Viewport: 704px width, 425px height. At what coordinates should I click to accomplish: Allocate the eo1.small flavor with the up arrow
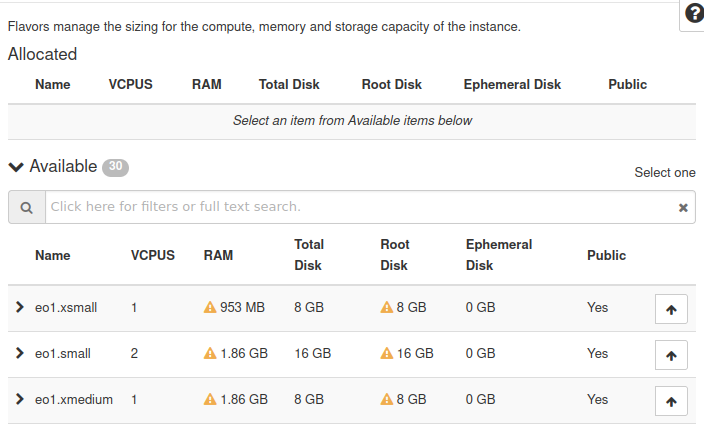671,355
